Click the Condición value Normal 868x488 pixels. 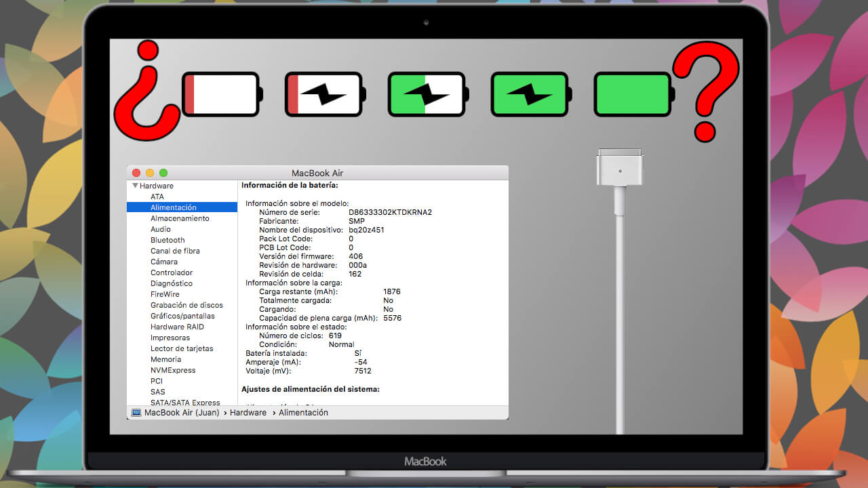pyautogui.click(x=341, y=344)
